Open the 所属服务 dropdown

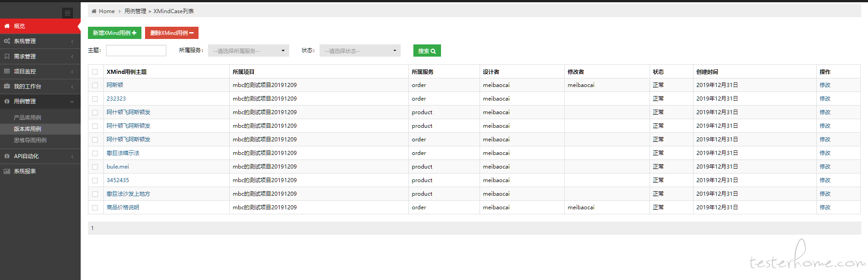(248, 51)
